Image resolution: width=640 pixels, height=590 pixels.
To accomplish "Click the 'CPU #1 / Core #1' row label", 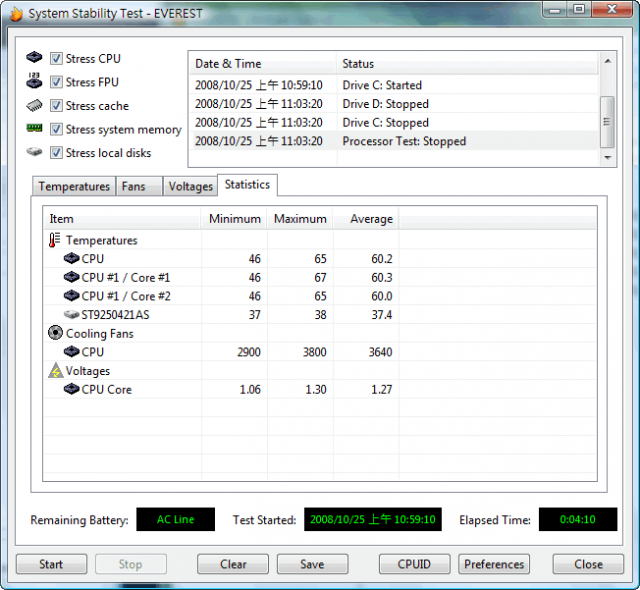I will [126, 277].
